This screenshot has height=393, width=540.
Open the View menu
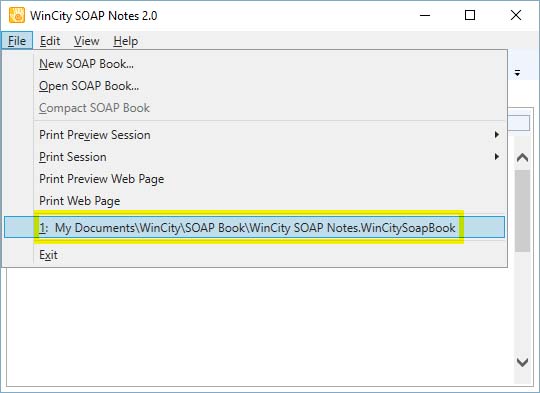click(x=86, y=41)
